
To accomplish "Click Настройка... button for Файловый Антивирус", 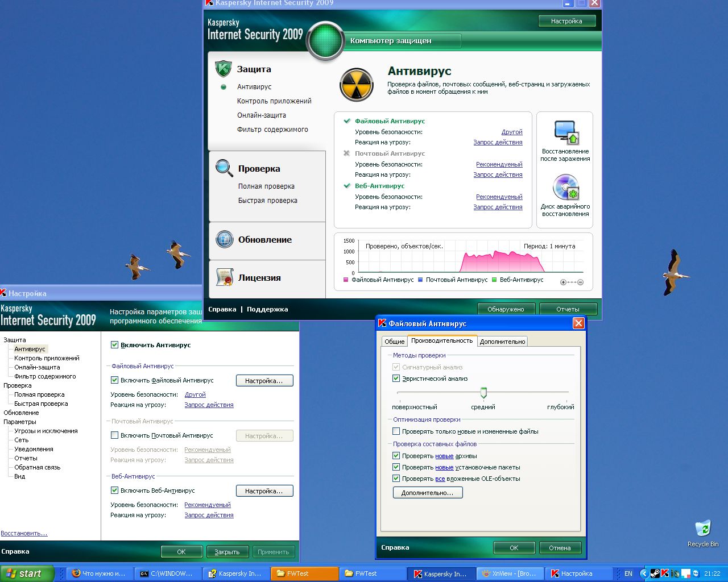I will [x=264, y=381].
